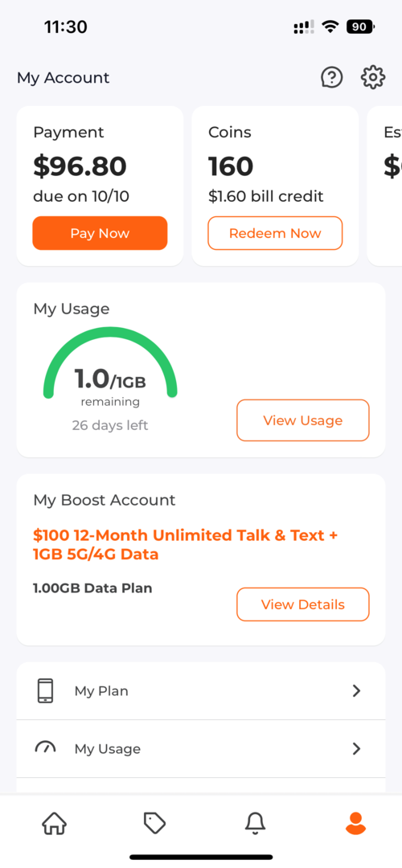The image size is (402, 868).
Task: Tap the View Details button
Action: coord(303,604)
